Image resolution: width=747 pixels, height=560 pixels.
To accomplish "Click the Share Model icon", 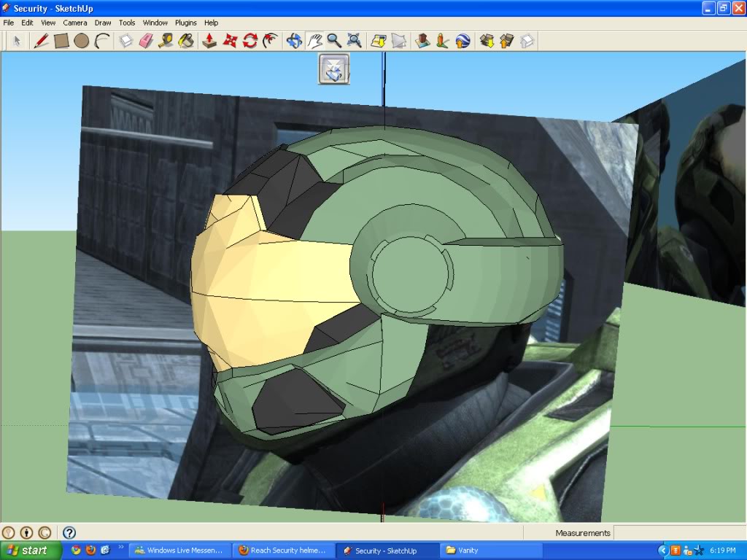I will tap(506, 41).
